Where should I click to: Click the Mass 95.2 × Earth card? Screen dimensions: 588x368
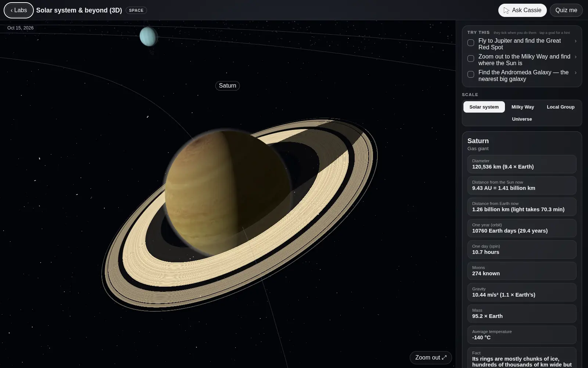(x=522, y=314)
